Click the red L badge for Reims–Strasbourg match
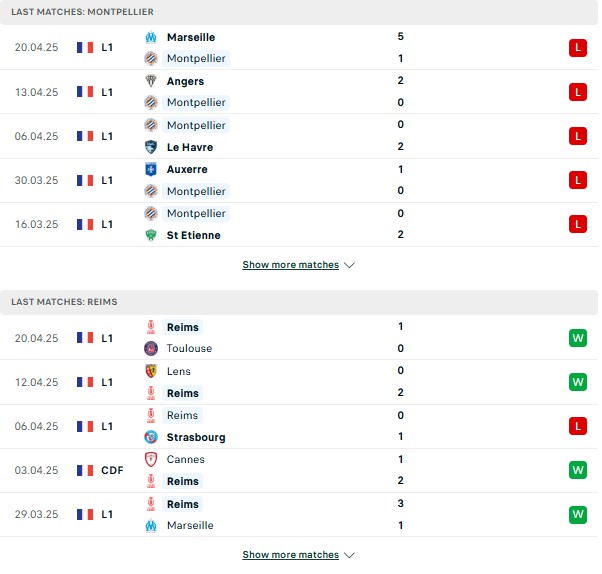The image size is (602, 574). (x=578, y=426)
